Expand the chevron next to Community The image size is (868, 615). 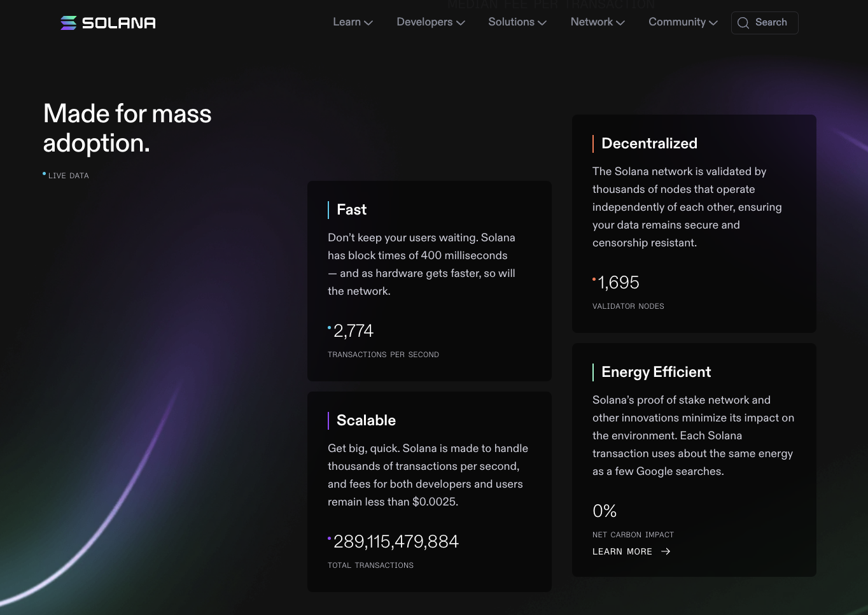(713, 23)
